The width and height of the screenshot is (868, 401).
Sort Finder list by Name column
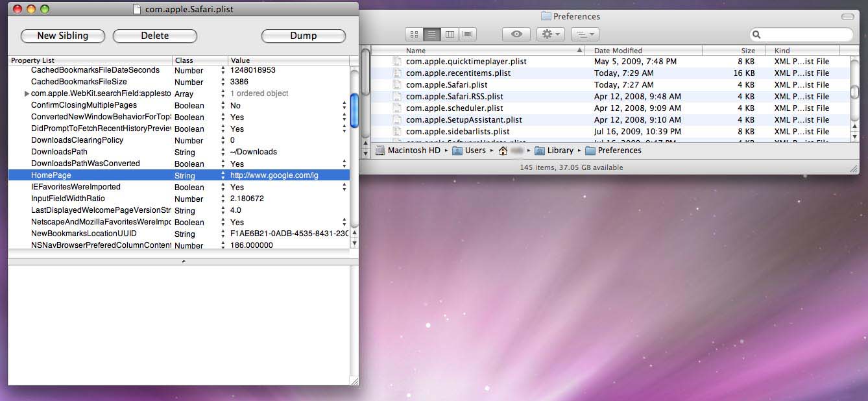(478, 51)
